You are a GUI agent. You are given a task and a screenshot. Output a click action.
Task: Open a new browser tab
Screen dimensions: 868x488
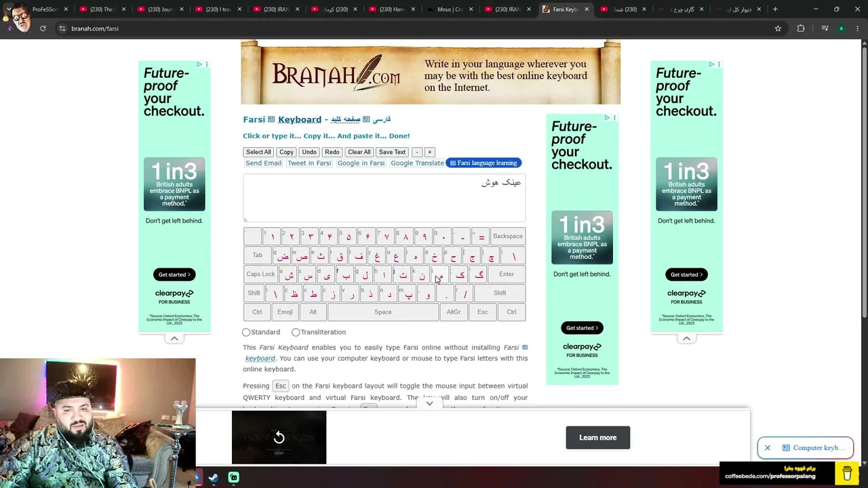775,9
